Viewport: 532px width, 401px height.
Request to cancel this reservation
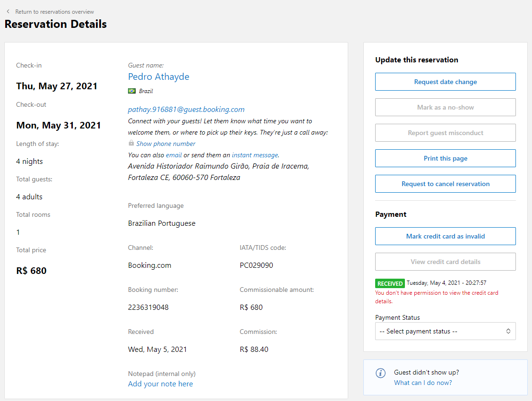pyautogui.click(x=445, y=184)
